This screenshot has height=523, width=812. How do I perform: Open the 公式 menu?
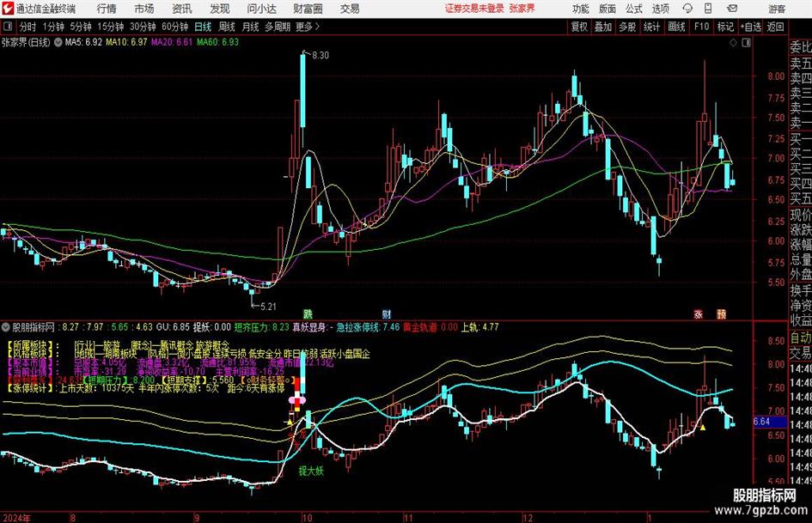[634, 9]
